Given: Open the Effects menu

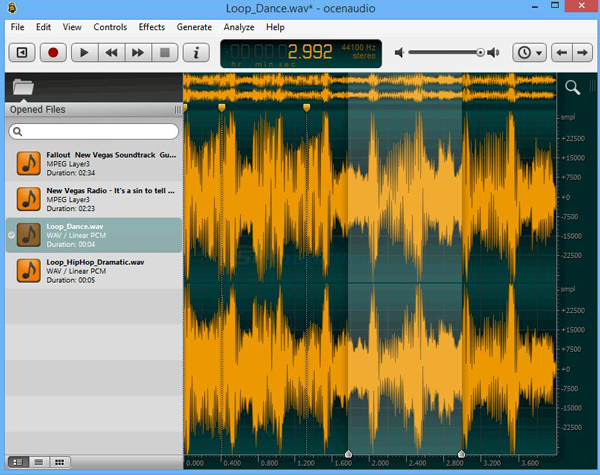Looking at the screenshot, I should (152, 27).
